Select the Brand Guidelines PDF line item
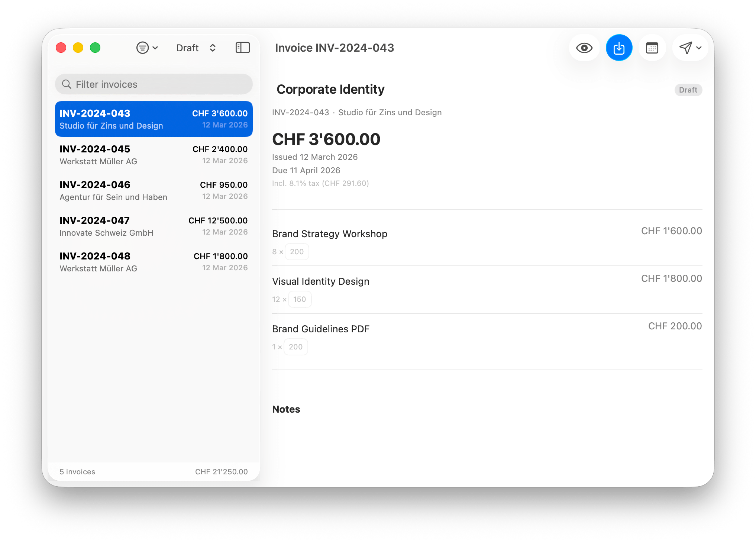The image size is (756, 542). tap(321, 329)
